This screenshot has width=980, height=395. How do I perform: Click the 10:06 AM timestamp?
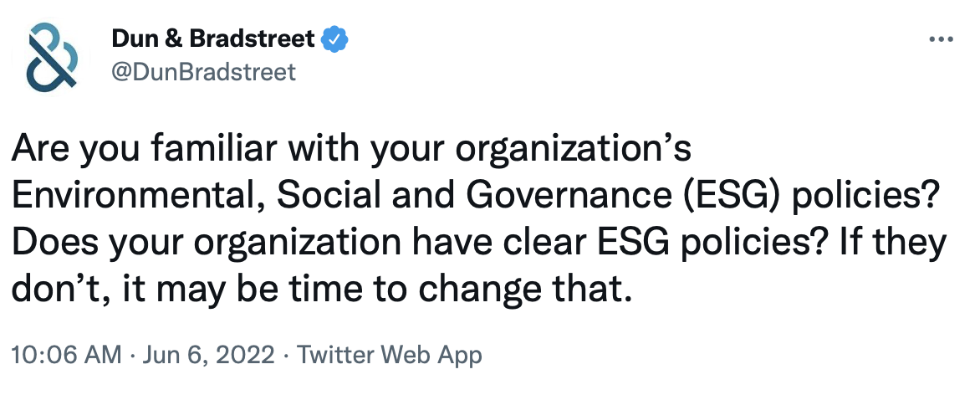[66, 355]
